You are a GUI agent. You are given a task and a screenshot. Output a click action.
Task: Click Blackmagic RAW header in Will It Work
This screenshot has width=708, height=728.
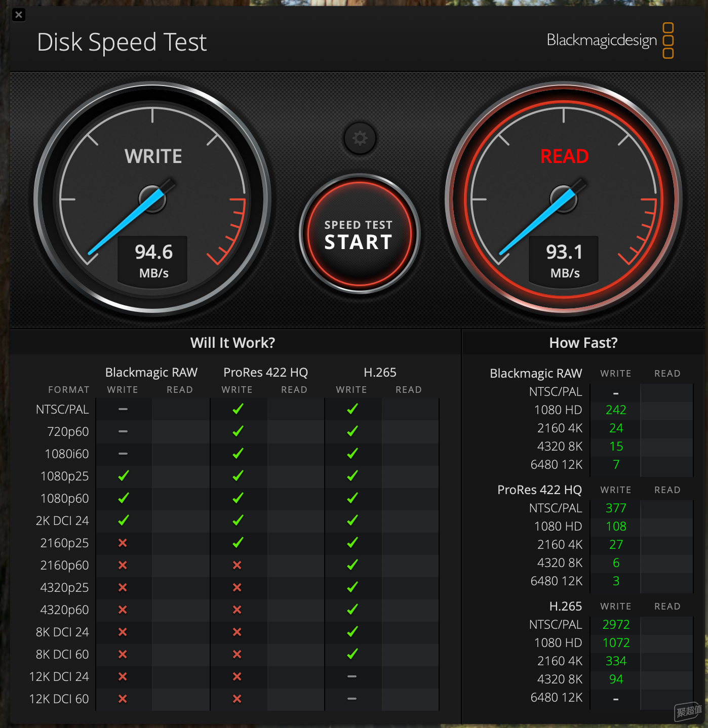[x=151, y=373]
